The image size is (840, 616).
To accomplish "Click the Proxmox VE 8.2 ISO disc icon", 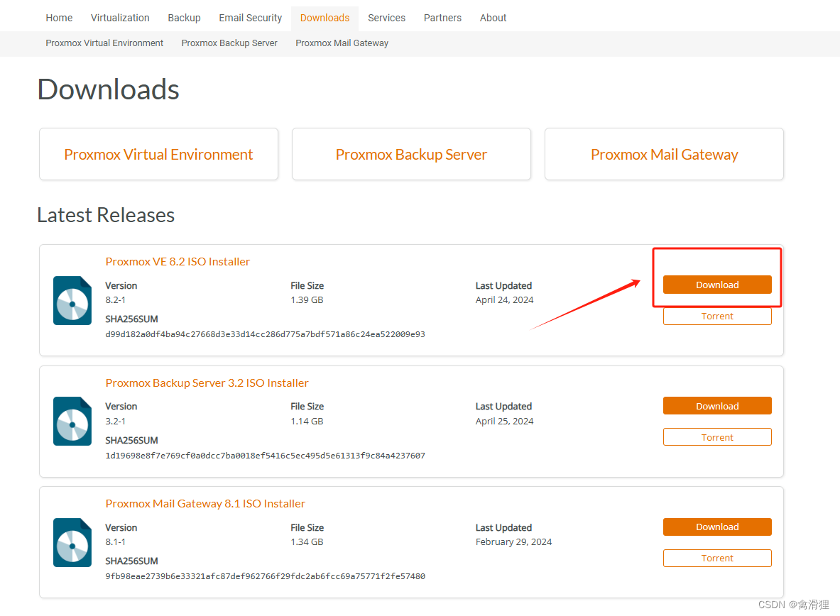I will [72, 300].
